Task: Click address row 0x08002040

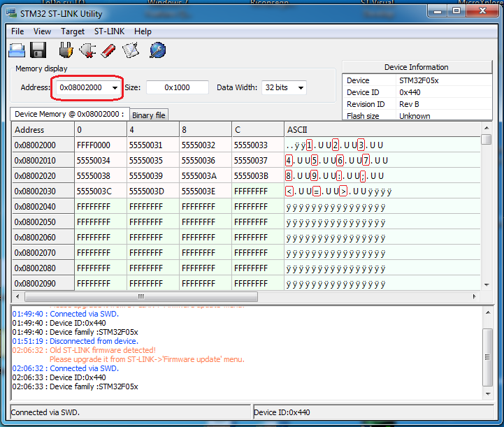Action: pyautogui.click(x=43, y=207)
